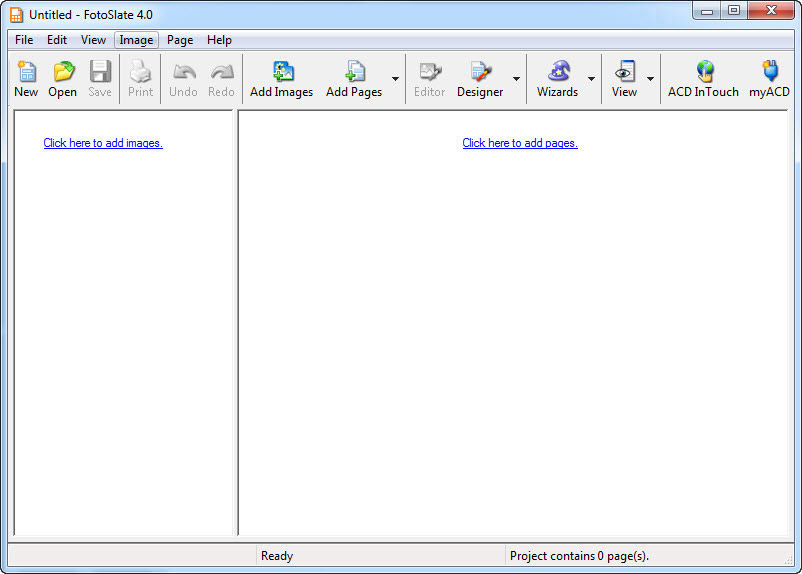Close the FotoSlate window

[771, 11]
